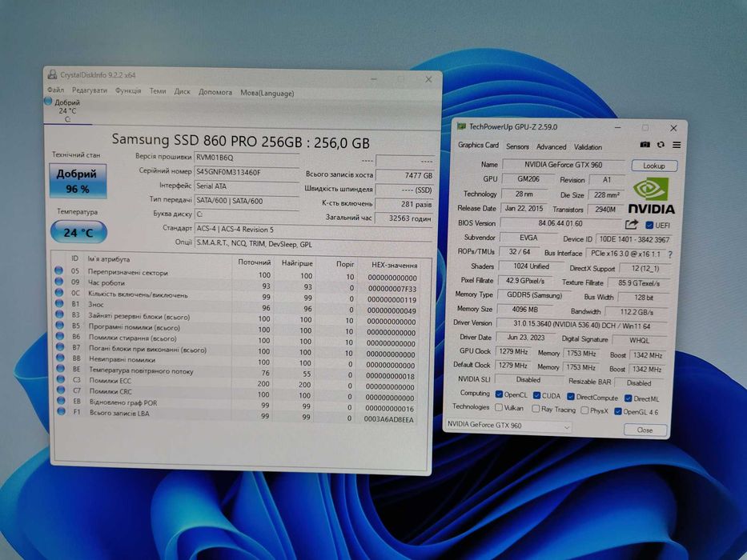Click the status dot for attribute BE
Screen dimensions: 747x560
pos(61,369)
